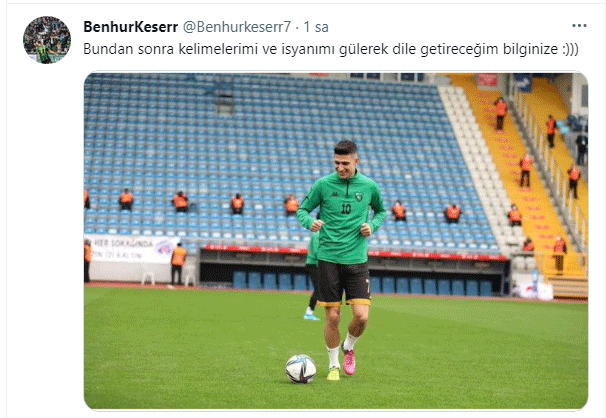Viewport: 606px width, 418px height.
Task: Click the number 10 on the green jersey
Action: tap(346, 209)
